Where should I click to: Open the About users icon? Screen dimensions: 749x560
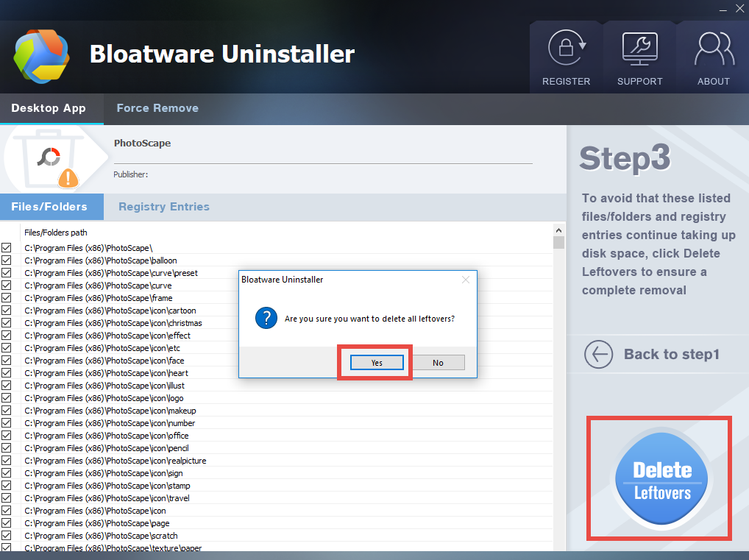[x=714, y=49]
